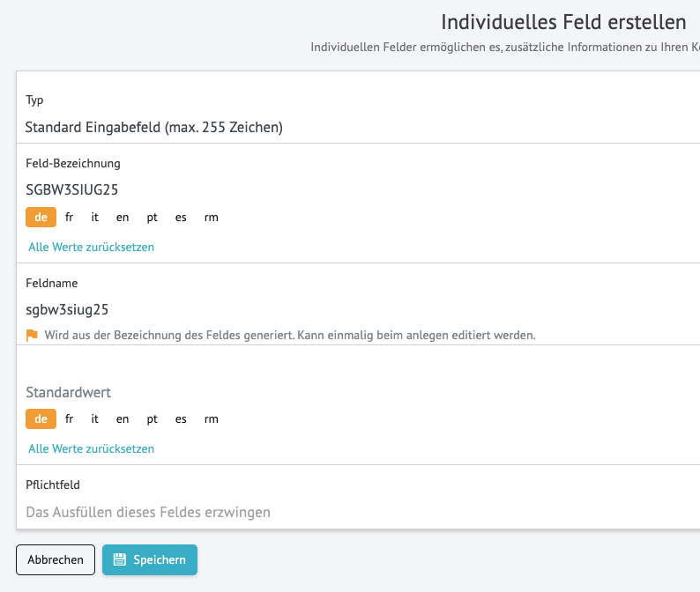This screenshot has height=592, width=700.
Task: Select 'fr' language tab under Feld-Bezeichnung
Action: click(x=70, y=218)
